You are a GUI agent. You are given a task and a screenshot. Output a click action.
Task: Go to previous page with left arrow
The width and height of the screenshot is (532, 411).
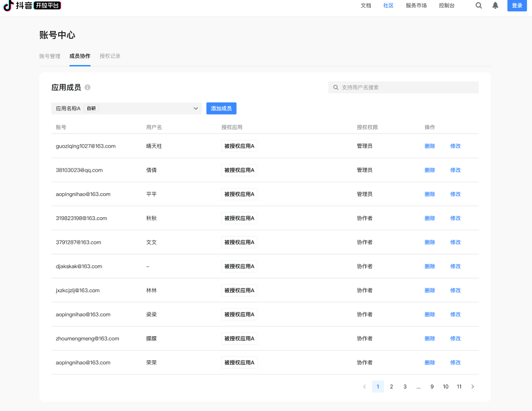click(364, 387)
